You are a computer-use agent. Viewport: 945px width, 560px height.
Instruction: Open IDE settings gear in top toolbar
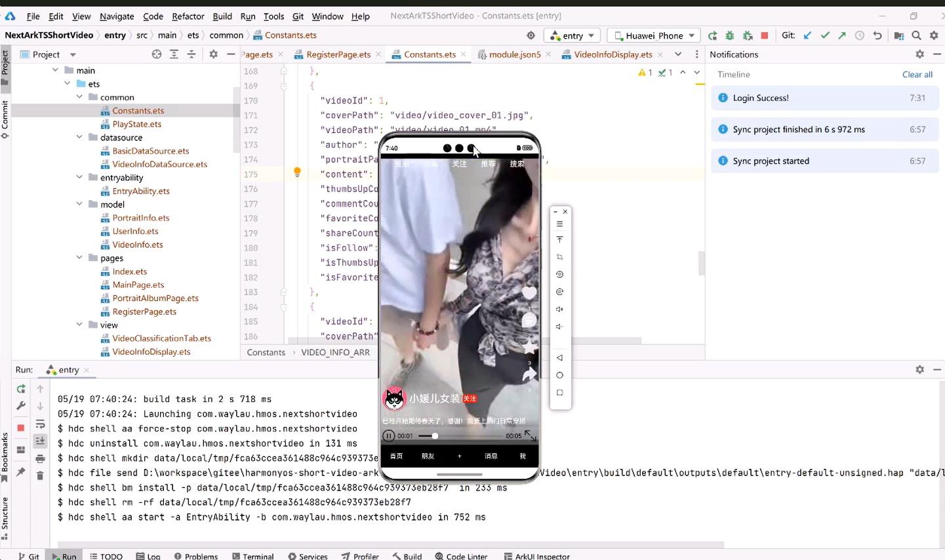934,35
